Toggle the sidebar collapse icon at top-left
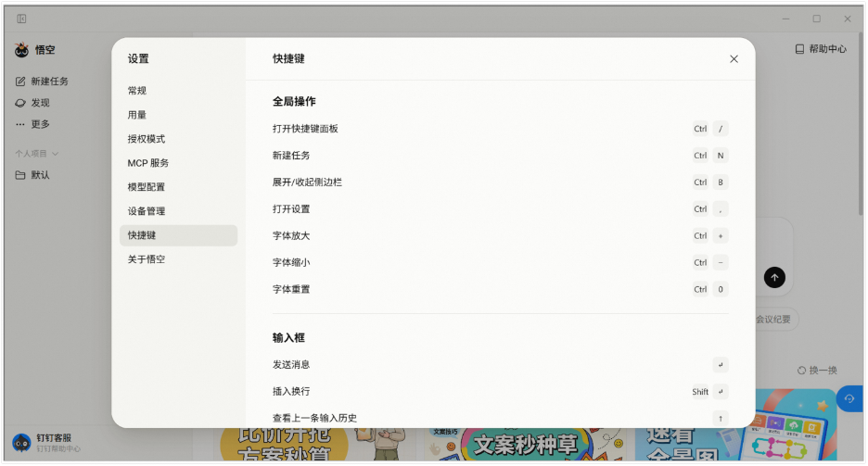The width and height of the screenshot is (868, 466). click(21, 19)
